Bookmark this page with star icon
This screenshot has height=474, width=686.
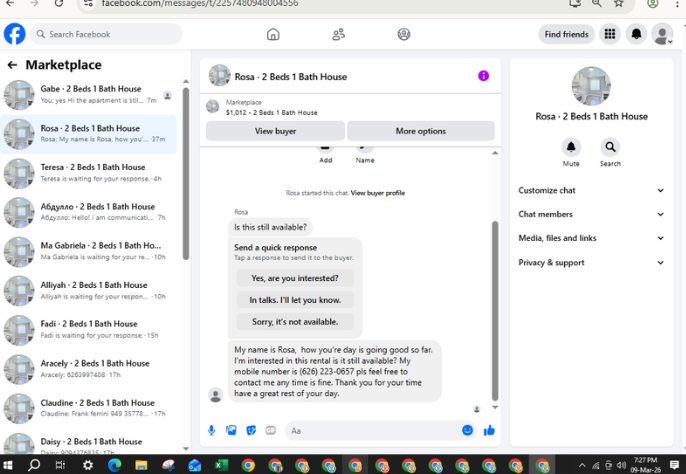618,4
